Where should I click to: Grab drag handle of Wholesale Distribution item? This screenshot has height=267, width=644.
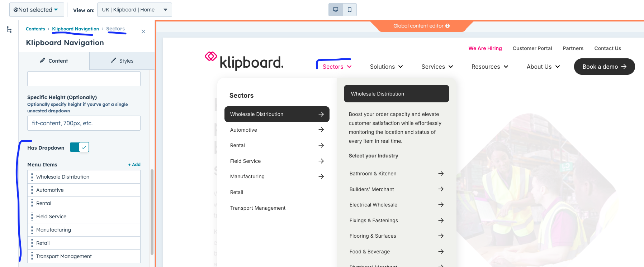32,177
